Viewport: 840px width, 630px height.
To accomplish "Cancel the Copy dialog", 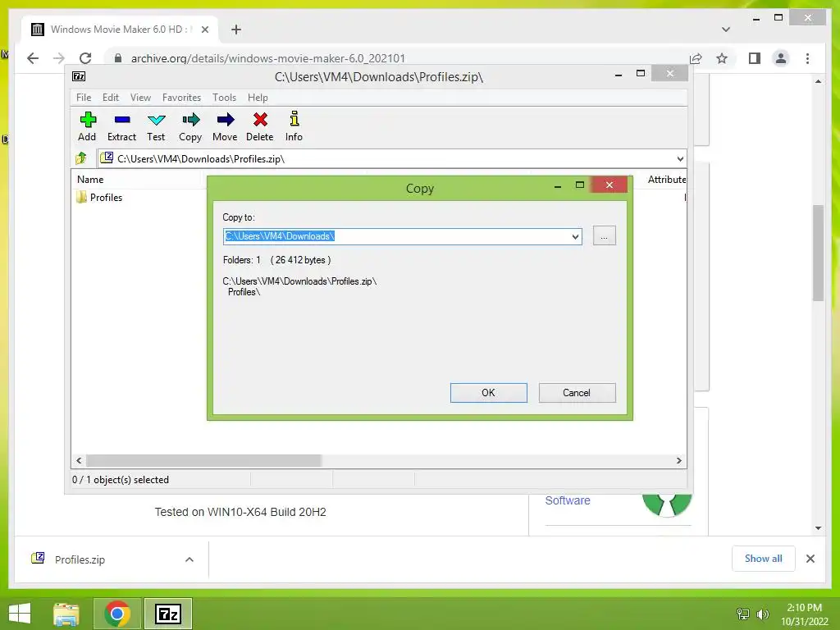I will [x=577, y=393].
